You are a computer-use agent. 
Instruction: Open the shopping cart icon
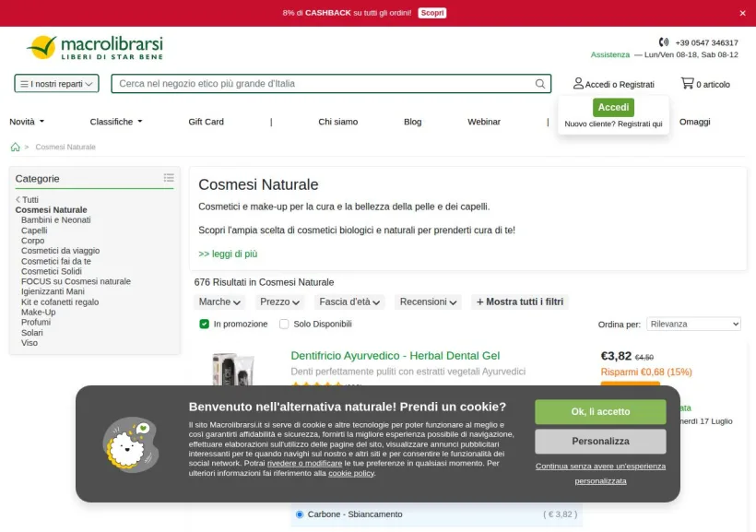687,83
